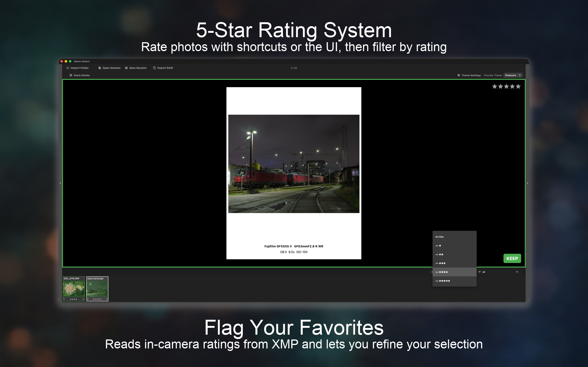588x367 pixels.
Task: Click the Stack Similar grid icon
Action: (x=71, y=75)
